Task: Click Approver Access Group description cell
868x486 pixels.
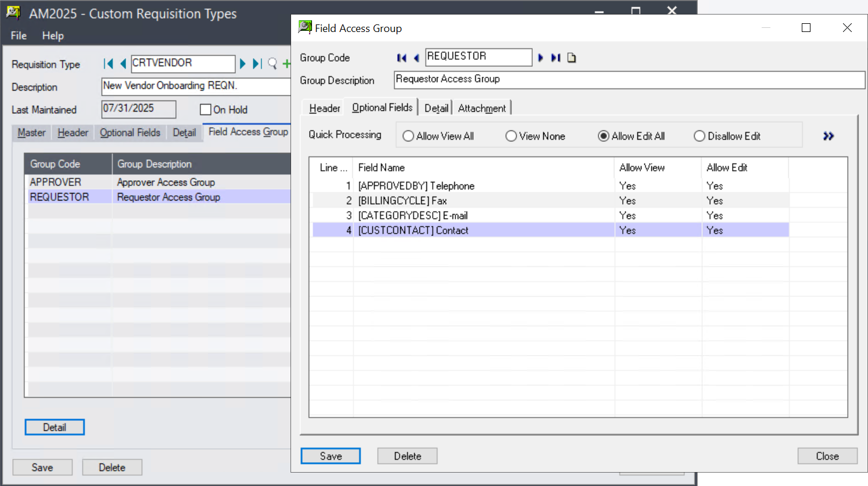Action: pyautogui.click(x=201, y=182)
